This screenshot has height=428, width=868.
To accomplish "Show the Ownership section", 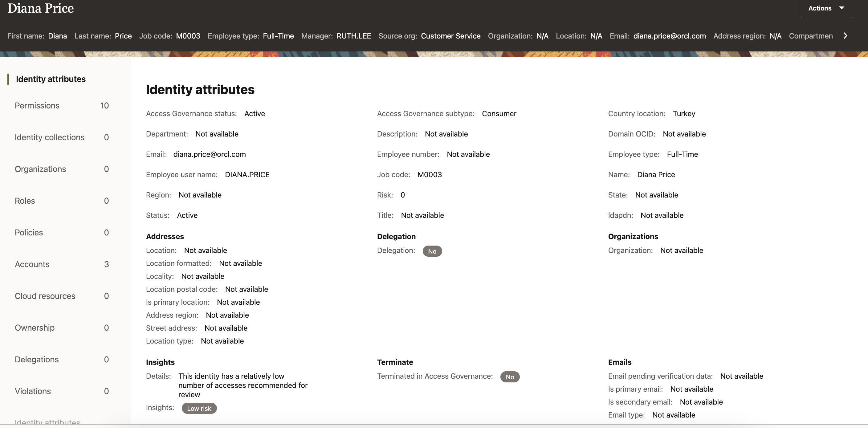I will pyautogui.click(x=35, y=328).
